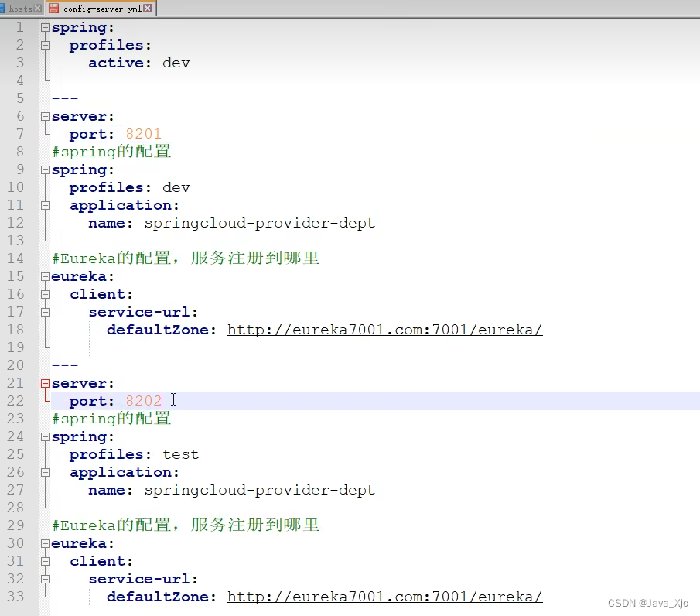
Task: Click the 'service-url:' key on line 32
Action: 143,580
